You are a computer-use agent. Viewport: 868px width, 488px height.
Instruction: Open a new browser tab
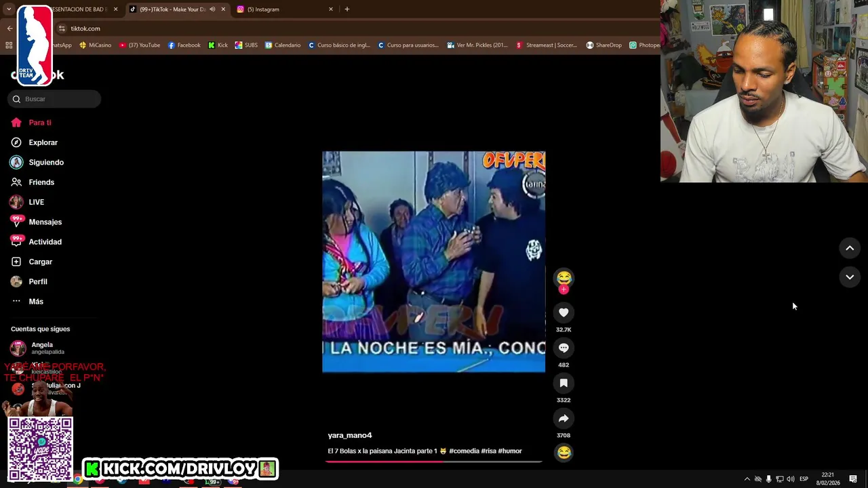click(347, 9)
